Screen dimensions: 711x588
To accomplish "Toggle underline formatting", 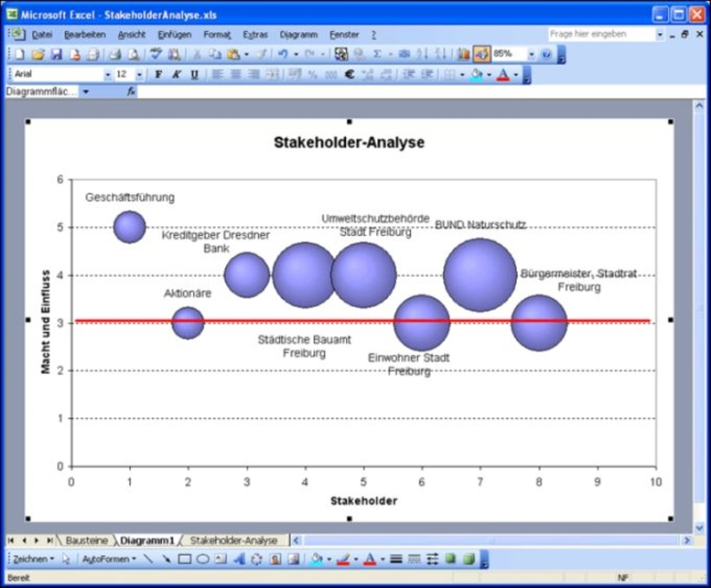I will [194, 75].
